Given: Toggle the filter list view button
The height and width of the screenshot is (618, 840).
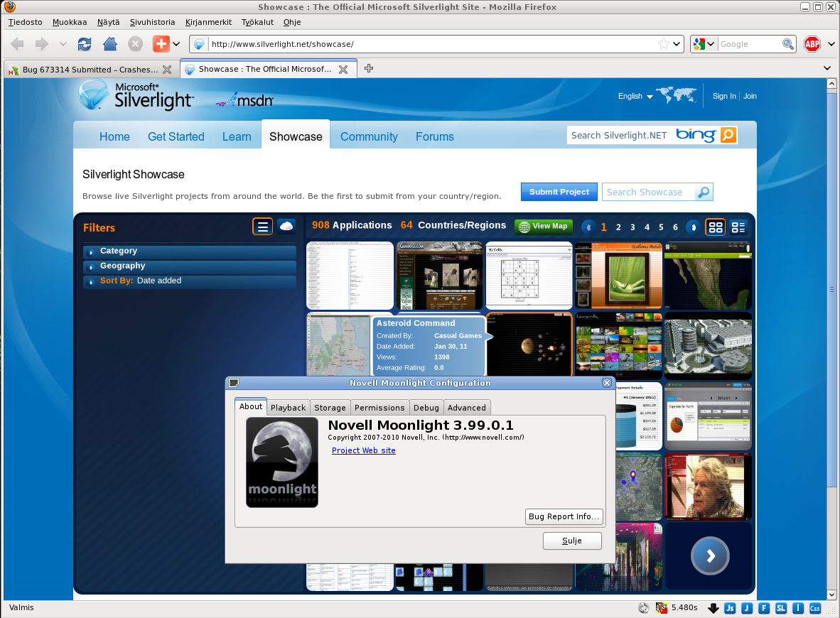Looking at the screenshot, I should click(x=263, y=227).
